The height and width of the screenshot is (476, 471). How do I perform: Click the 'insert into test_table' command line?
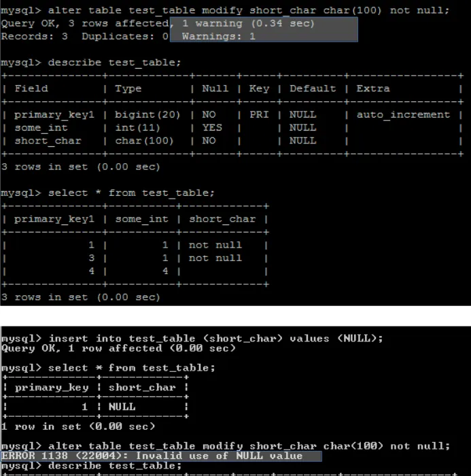click(192, 339)
